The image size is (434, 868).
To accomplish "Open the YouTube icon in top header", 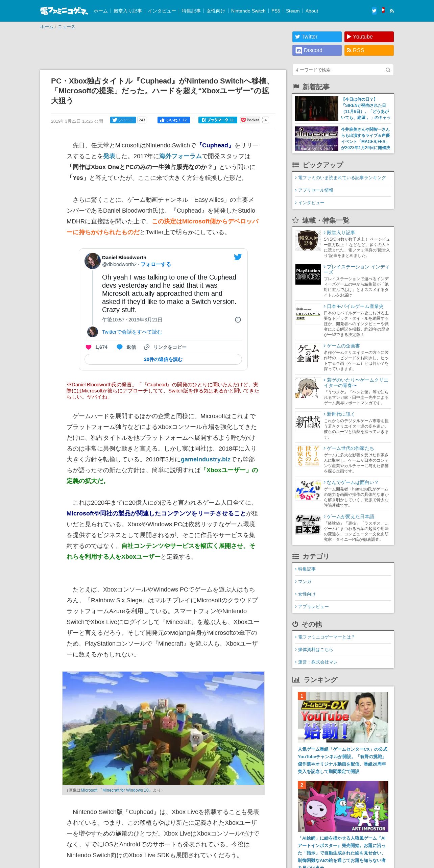I will [x=383, y=10].
